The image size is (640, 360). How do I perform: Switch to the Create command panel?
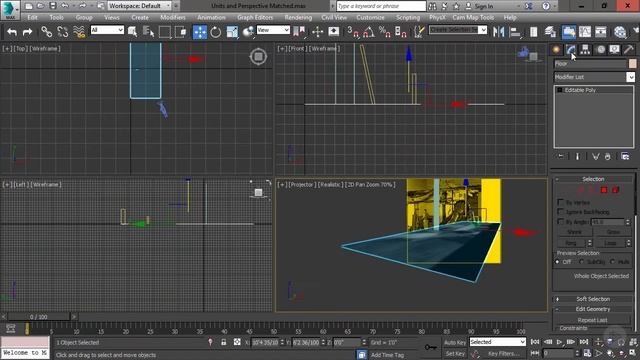tap(556, 49)
